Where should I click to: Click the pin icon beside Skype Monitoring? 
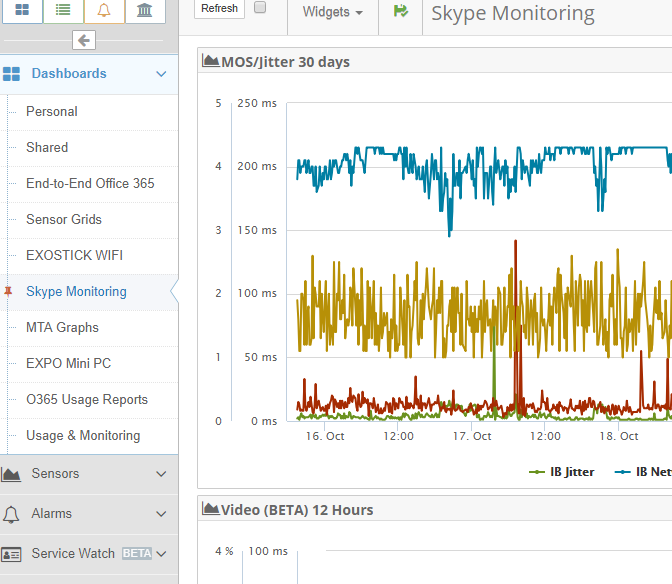pyautogui.click(x=8, y=292)
